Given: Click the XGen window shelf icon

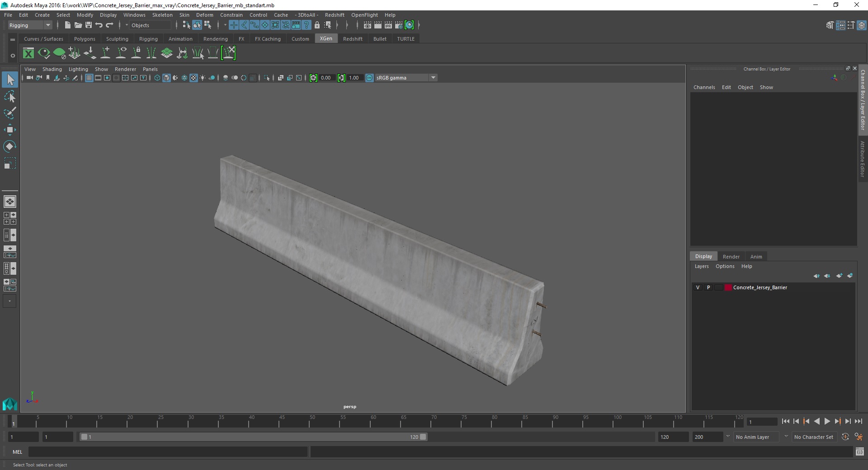Looking at the screenshot, I should (28, 53).
